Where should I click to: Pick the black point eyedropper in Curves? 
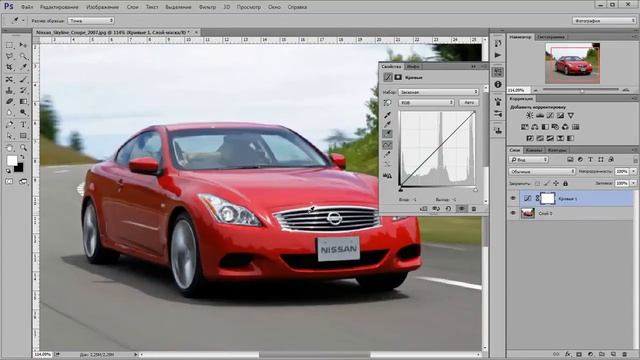pos(387,115)
